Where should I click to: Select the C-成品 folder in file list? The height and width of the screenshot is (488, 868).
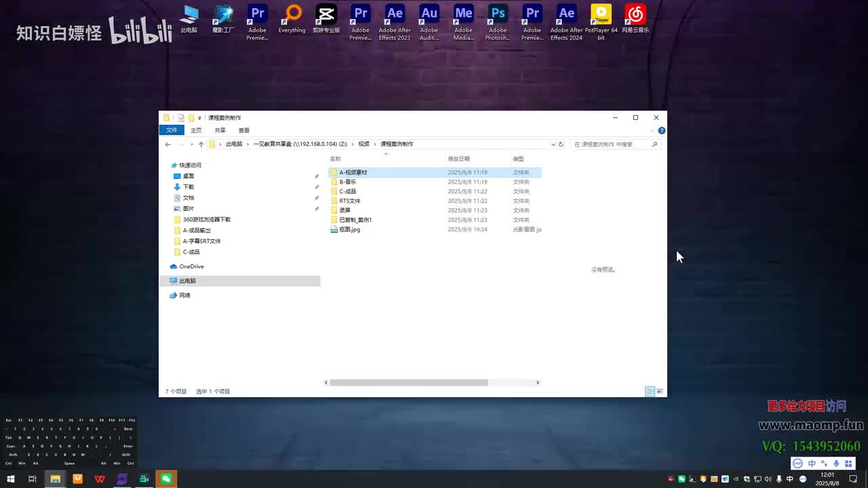point(347,191)
